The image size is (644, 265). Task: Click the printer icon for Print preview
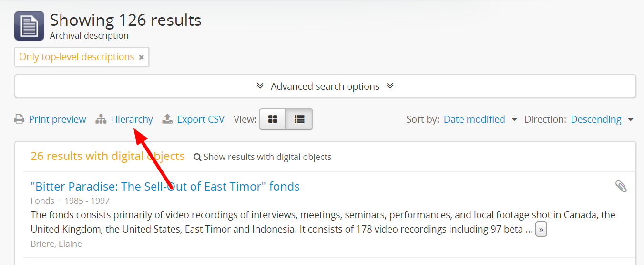(x=19, y=119)
